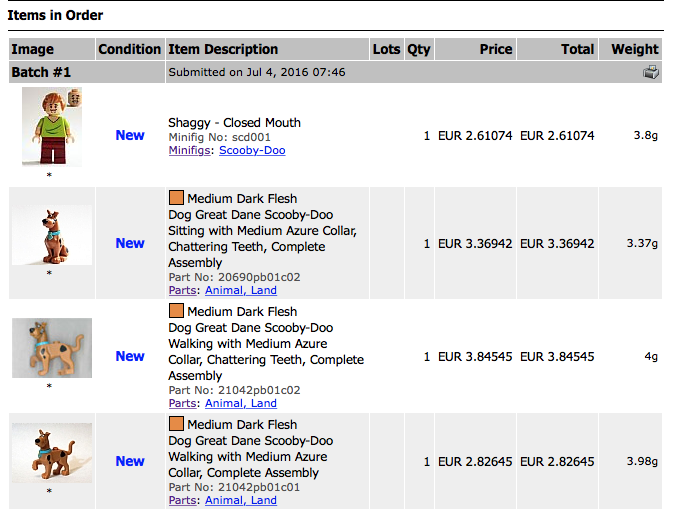Click Medium Dark Flesh swatch for part 21042pb01c02
Image resolution: width=673 pixels, height=517 pixels.
[176, 311]
